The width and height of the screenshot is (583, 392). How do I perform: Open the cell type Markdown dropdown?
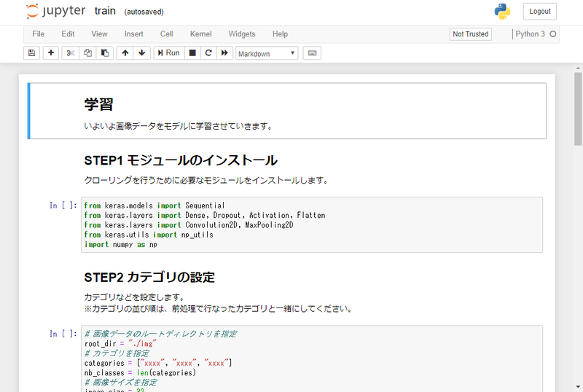tap(267, 53)
